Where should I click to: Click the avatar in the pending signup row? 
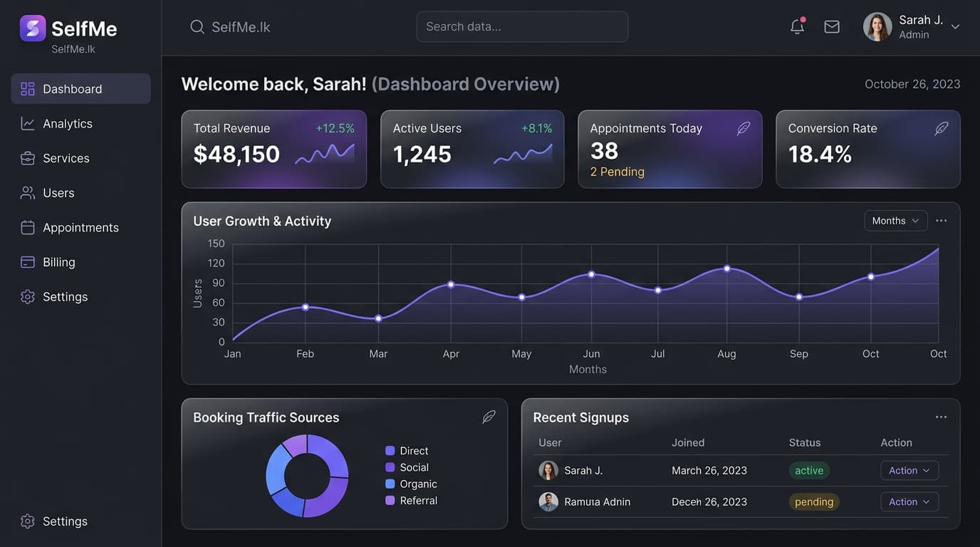548,501
